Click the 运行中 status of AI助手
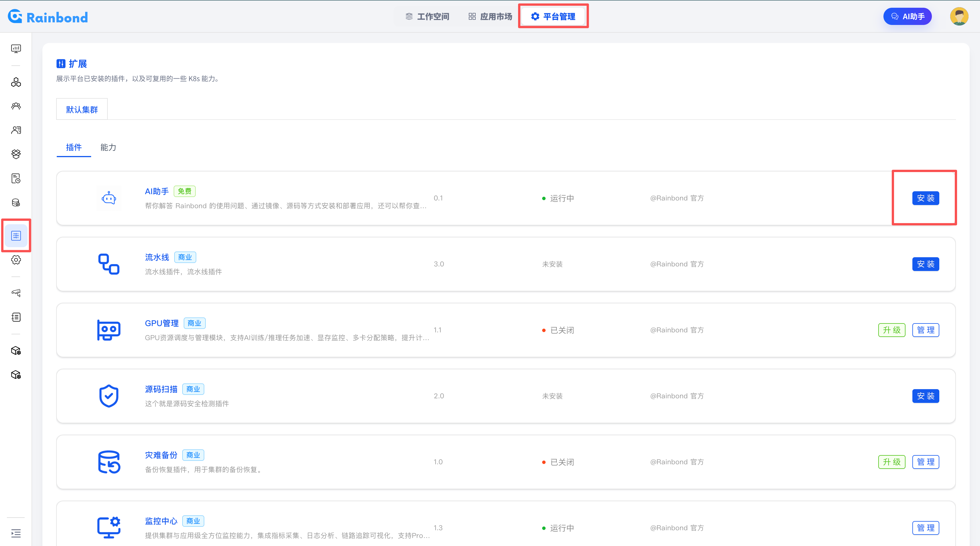Viewport: 980px width, 546px height. click(558, 198)
